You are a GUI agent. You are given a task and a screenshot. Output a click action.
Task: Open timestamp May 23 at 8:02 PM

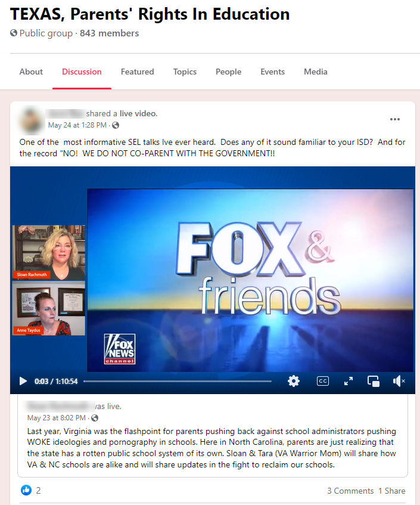point(57,418)
